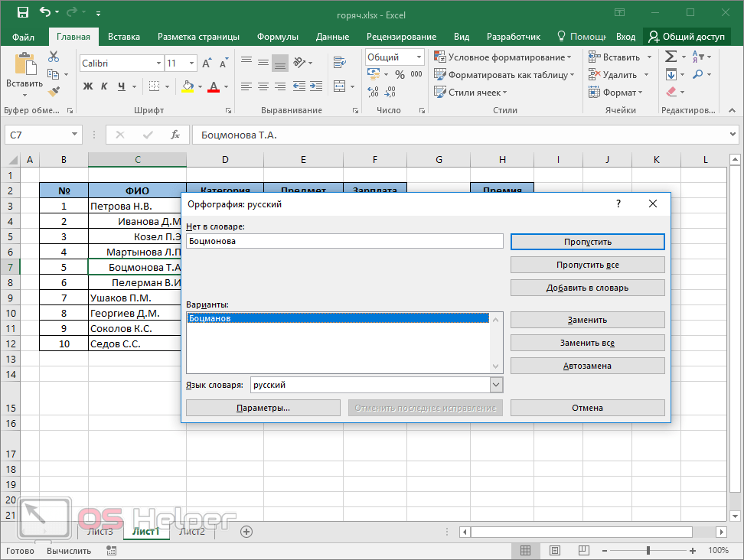Expand the font name Calibri dropdown
This screenshot has height=560, width=744.
pos(159,63)
